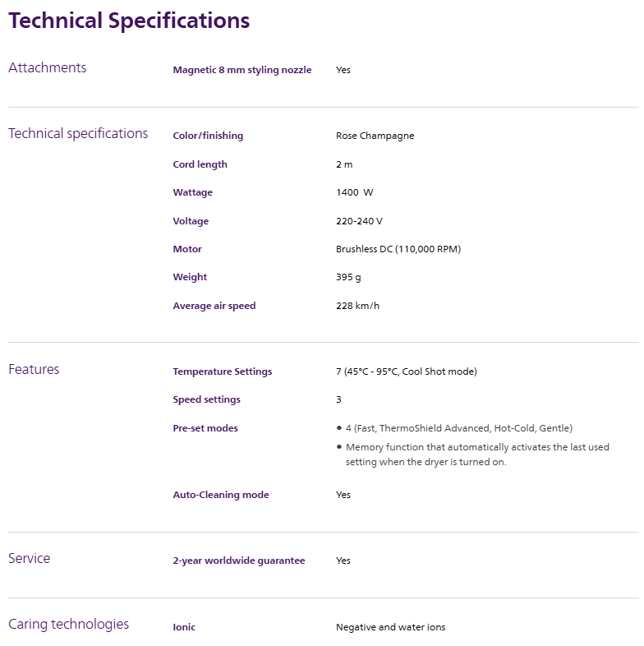This screenshot has height=646, width=644.
Task: Click the Attachments section heading
Action: (x=47, y=67)
